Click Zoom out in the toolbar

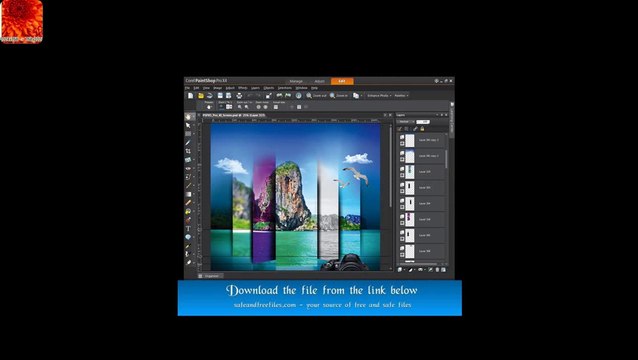pos(317,96)
